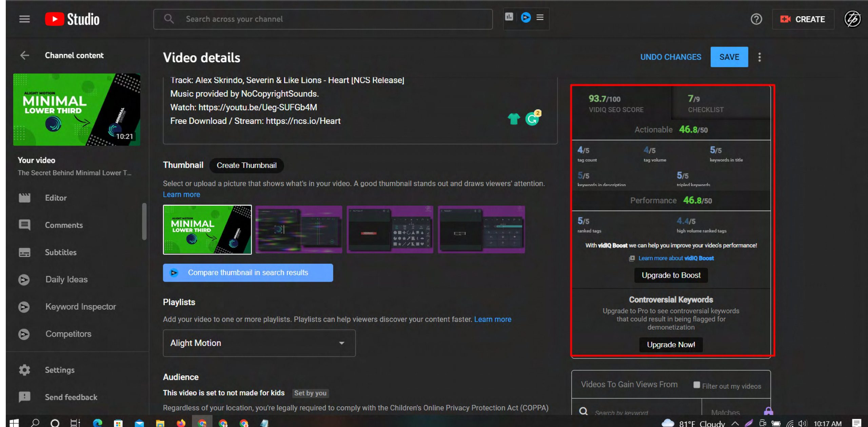Open the ncs.io/Heart link in description
The image size is (868, 427).
tap(303, 121)
